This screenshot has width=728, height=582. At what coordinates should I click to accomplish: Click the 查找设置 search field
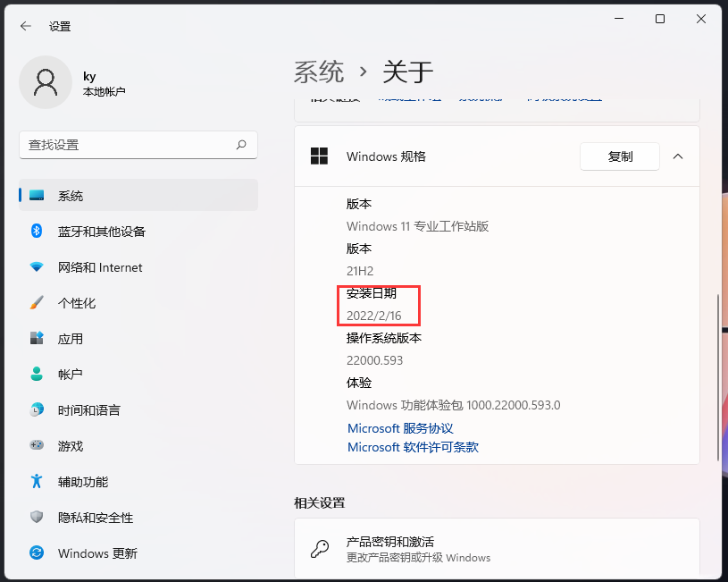coord(138,145)
